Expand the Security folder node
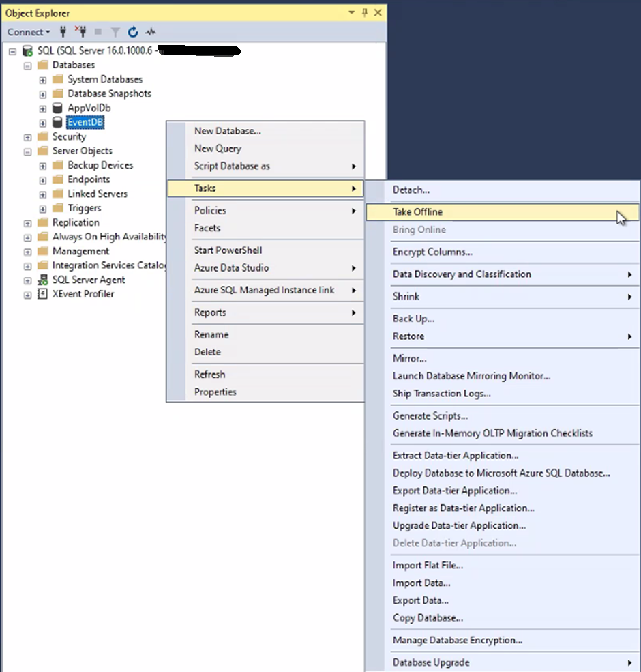 click(28, 136)
